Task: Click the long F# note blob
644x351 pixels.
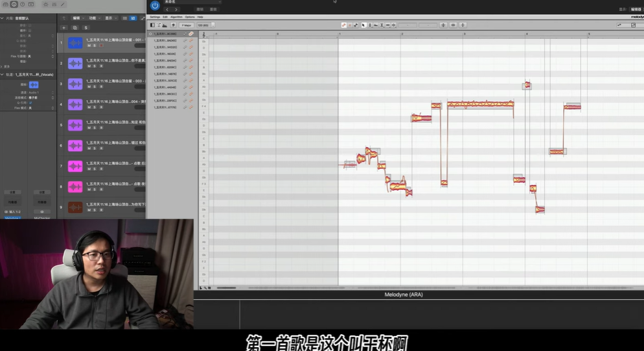Action: tap(480, 104)
